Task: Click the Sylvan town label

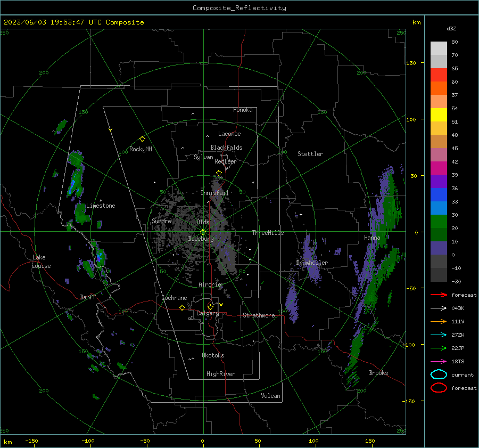Action: point(203,157)
